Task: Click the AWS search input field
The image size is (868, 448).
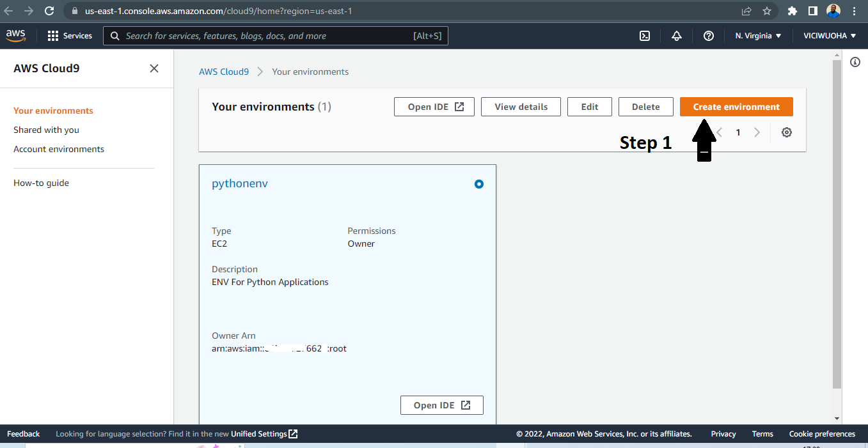Action: point(276,36)
